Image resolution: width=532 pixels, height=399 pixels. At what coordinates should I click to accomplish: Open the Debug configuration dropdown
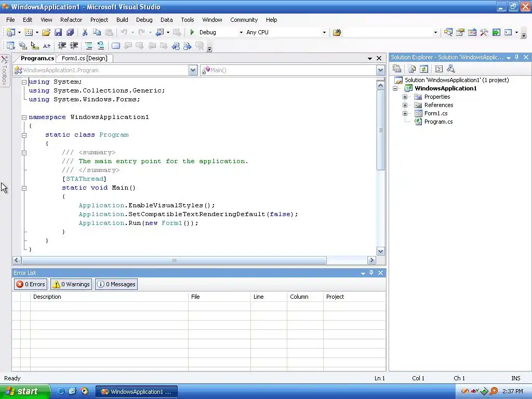tap(241, 33)
